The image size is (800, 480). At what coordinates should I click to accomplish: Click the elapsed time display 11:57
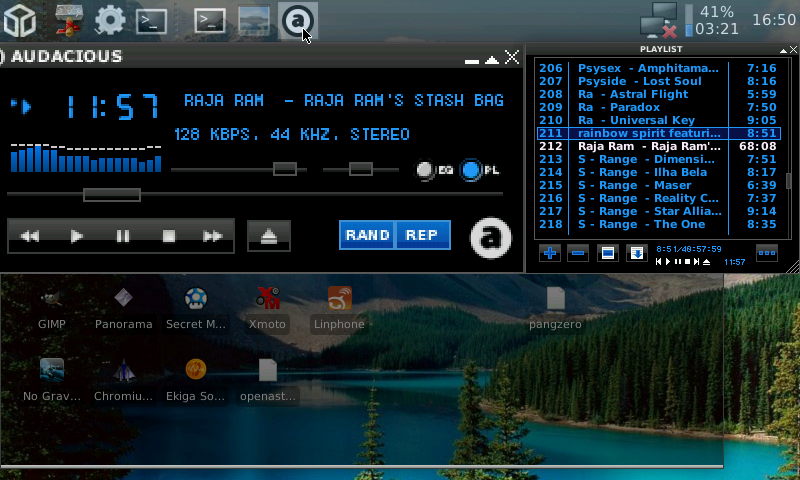(112, 107)
